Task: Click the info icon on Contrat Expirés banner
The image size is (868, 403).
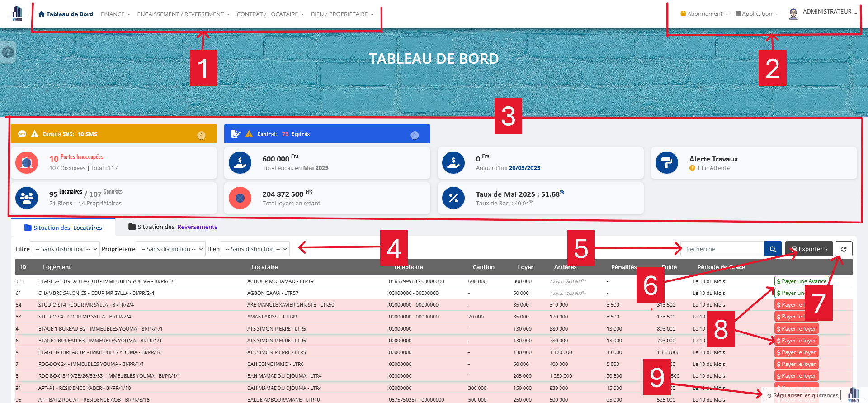Action: 415,135
